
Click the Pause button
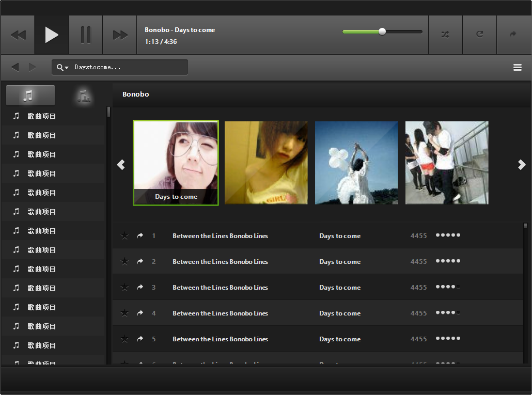pyautogui.click(x=86, y=35)
